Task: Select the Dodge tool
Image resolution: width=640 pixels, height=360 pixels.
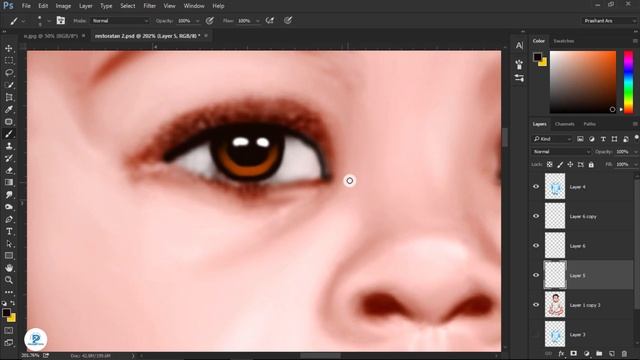Action: tap(9, 207)
